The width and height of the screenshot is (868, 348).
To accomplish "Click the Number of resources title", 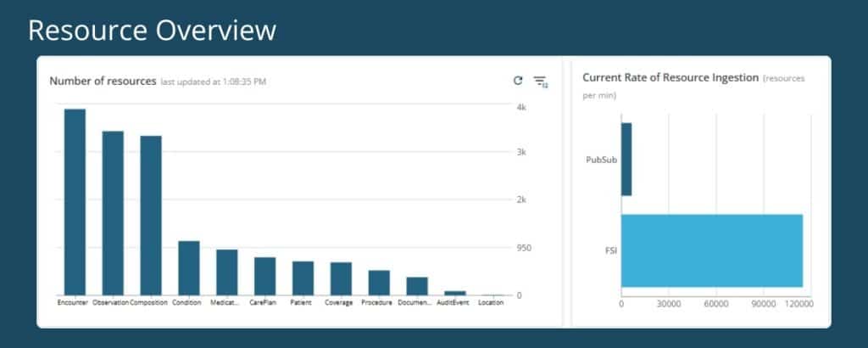I will point(103,81).
